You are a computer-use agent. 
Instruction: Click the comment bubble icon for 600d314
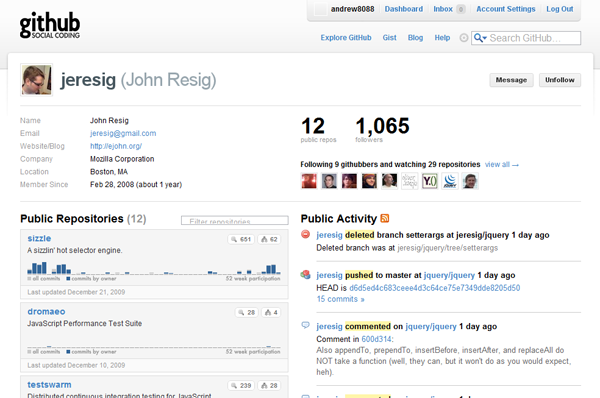coord(305,325)
